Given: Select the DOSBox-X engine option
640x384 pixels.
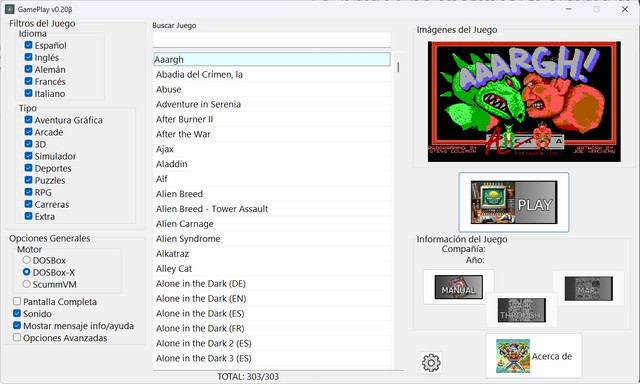Looking at the screenshot, I should [x=27, y=272].
